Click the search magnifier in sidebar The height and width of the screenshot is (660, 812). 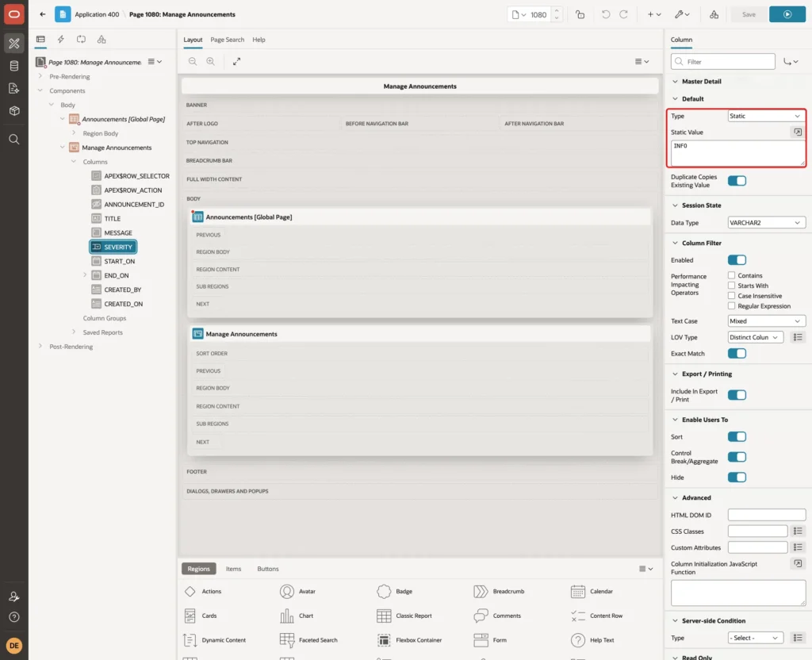pos(14,140)
